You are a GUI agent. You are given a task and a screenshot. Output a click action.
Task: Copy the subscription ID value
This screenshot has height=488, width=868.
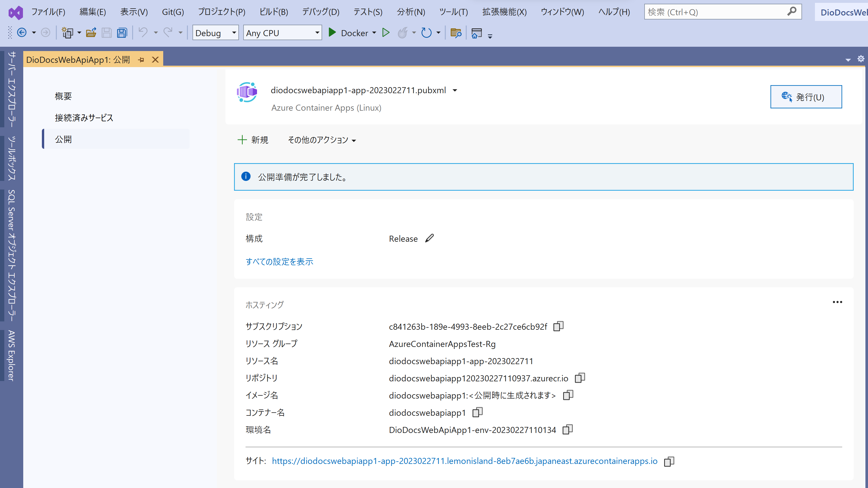coord(558,326)
